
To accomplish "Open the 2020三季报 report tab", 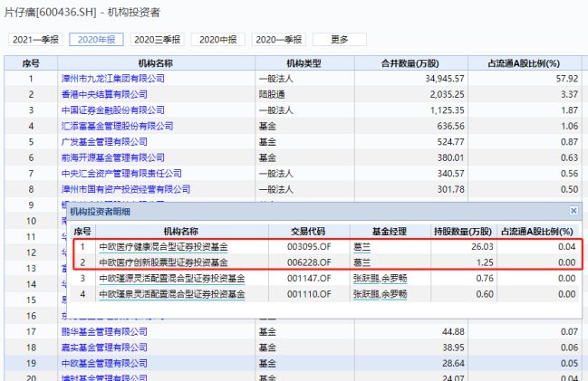I will pos(157,40).
